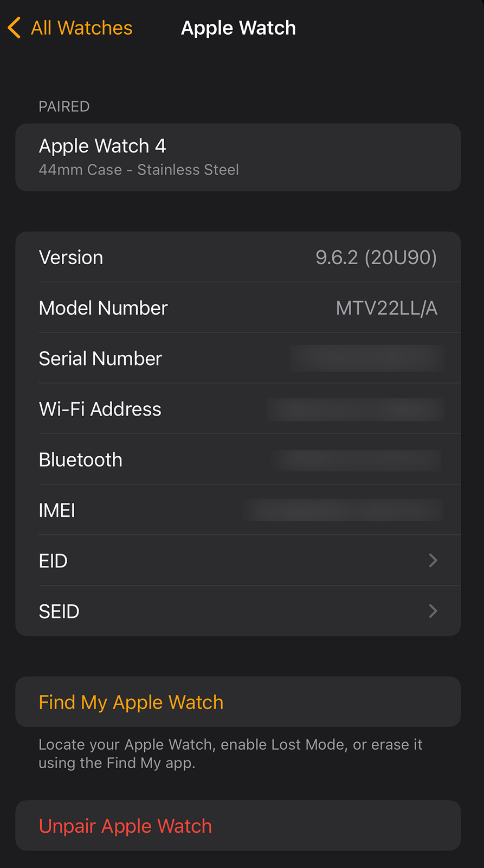This screenshot has width=484, height=868.
Task: Tap the back chevron arrow icon
Action: [x=15, y=28]
